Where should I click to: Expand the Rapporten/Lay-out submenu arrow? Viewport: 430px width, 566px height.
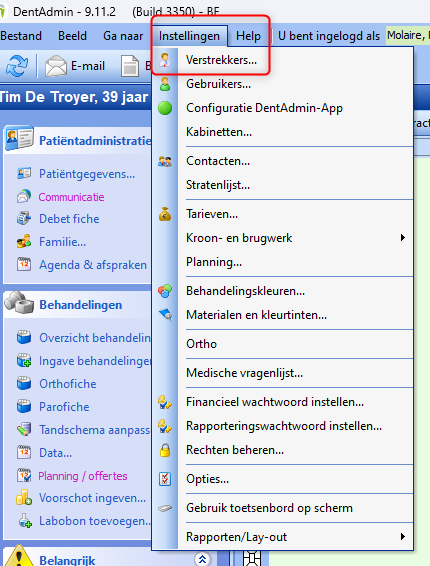(x=403, y=536)
